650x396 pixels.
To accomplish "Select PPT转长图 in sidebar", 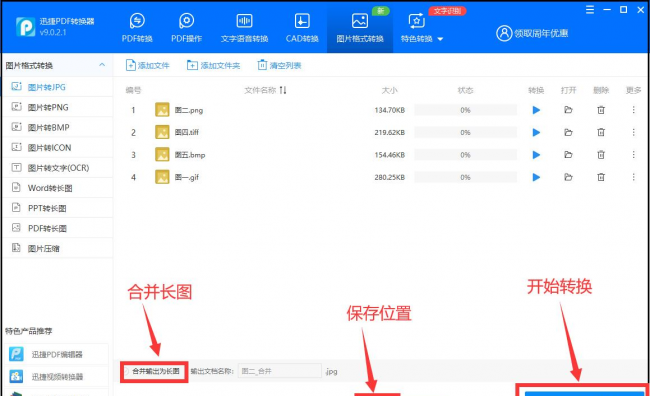I will pos(57,208).
